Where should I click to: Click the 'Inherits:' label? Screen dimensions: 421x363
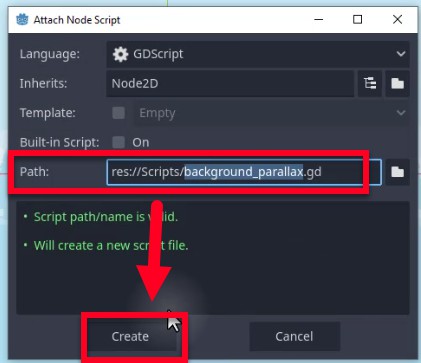43,83
